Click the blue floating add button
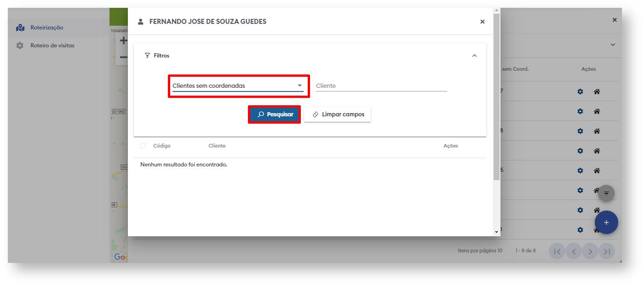644x285 pixels. tap(606, 222)
